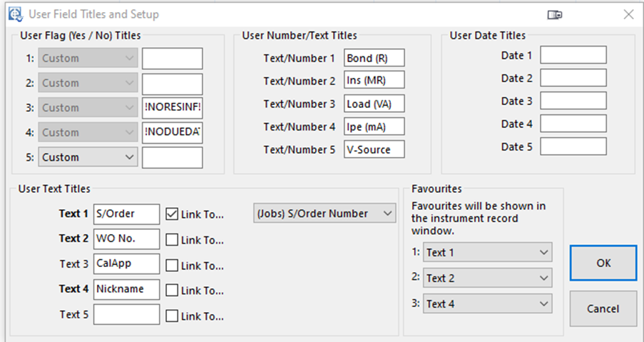Click the Bond (R) text field
This screenshot has width=644, height=342.
coord(374,58)
